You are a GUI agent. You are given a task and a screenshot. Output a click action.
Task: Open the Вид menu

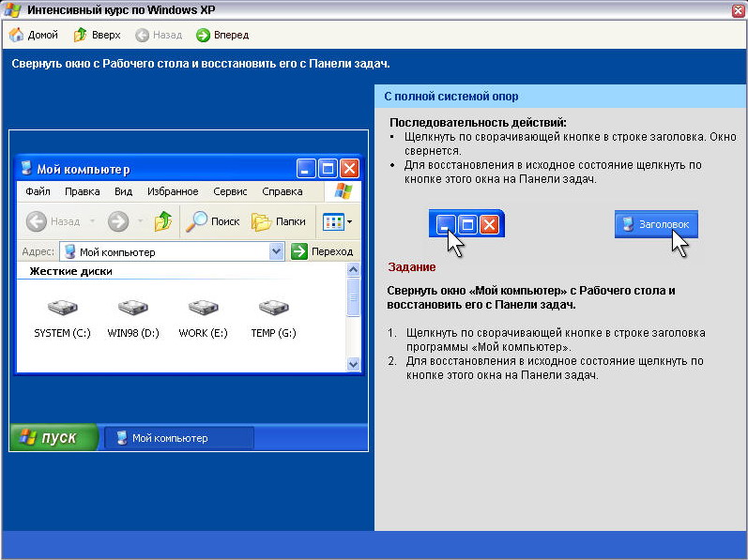(x=123, y=191)
